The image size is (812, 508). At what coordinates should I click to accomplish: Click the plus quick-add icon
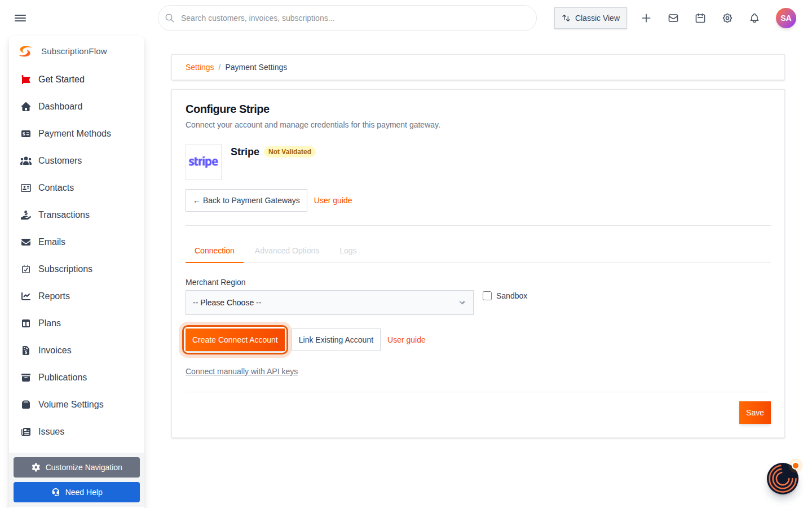[x=646, y=18]
